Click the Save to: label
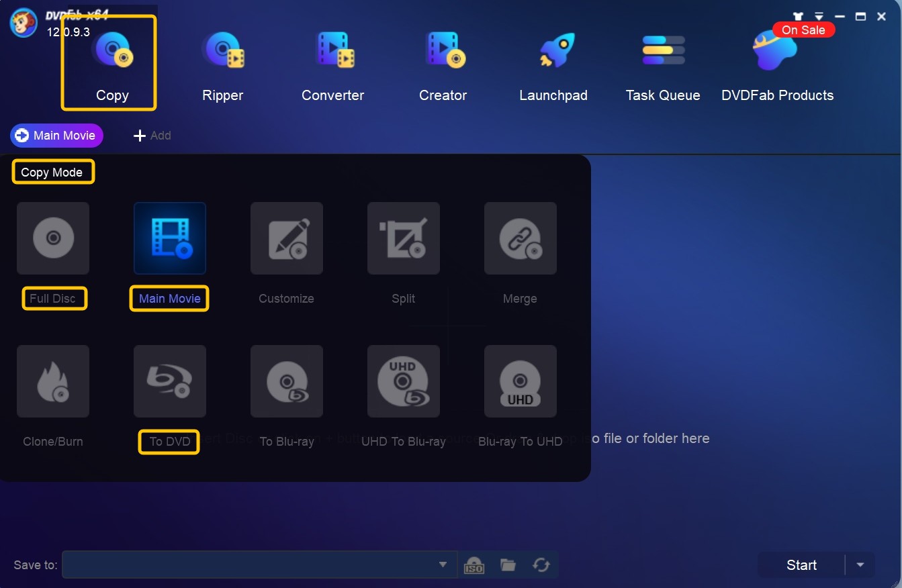This screenshot has height=588, width=902. pyautogui.click(x=36, y=565)
